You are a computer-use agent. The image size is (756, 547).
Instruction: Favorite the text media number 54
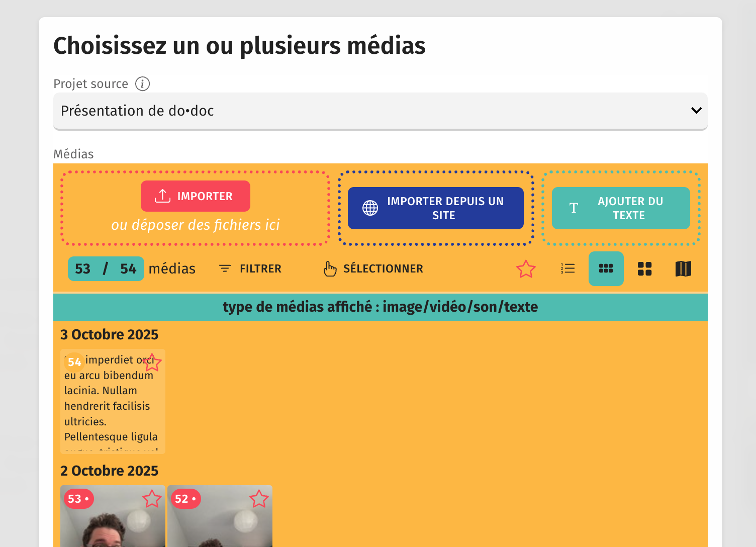(x=152, y=362)
